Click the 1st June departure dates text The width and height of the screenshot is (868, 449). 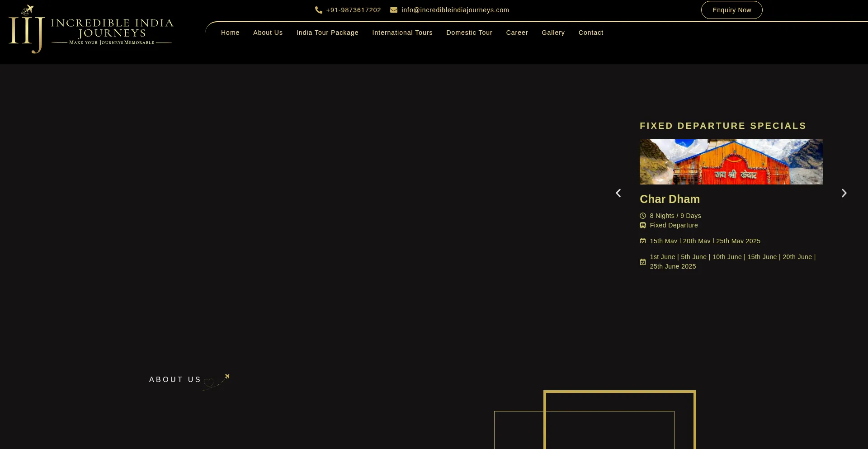(x=733, y=262)
